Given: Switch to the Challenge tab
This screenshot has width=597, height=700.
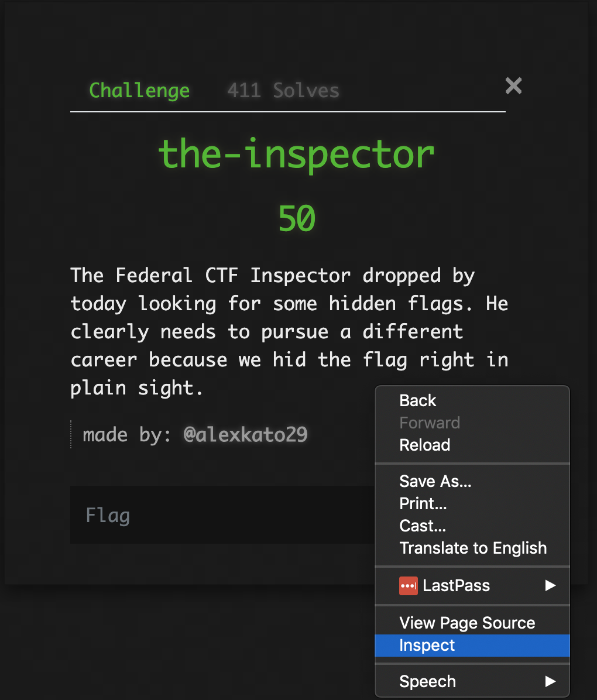Looking at the screenshot, I should pyautogui.click(x=139, y=91).
